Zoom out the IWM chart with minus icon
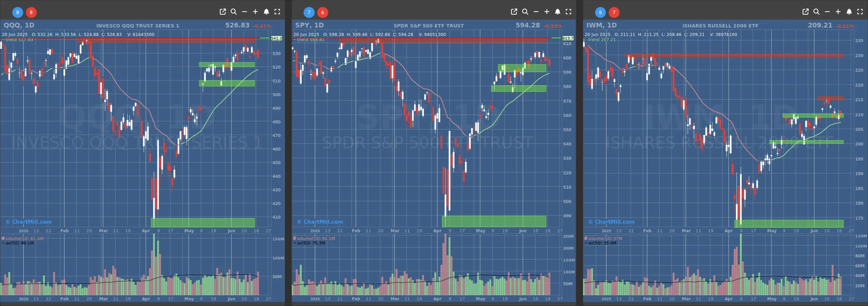Viewport: 868px width, 306px height. [x=828, y=12]
